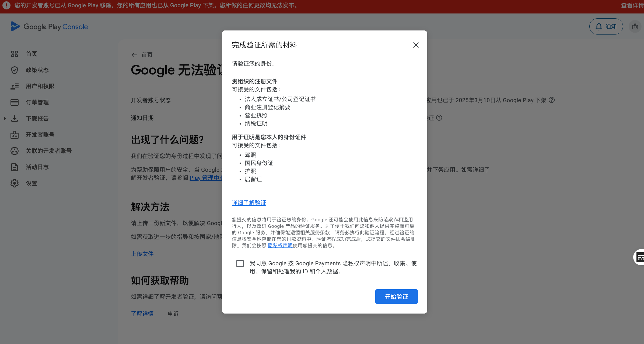Click the Google Play Console logo
Viewport: 644px width, 344px height.
coord(49,26)
